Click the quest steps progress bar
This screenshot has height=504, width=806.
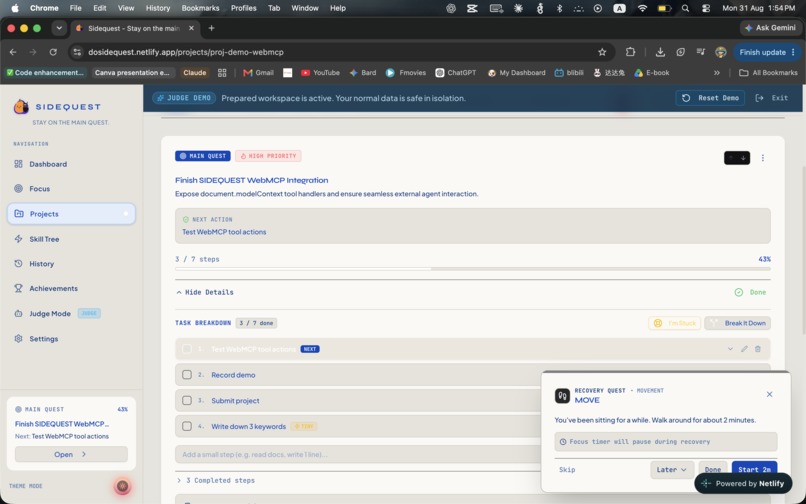tap(472, 268)
